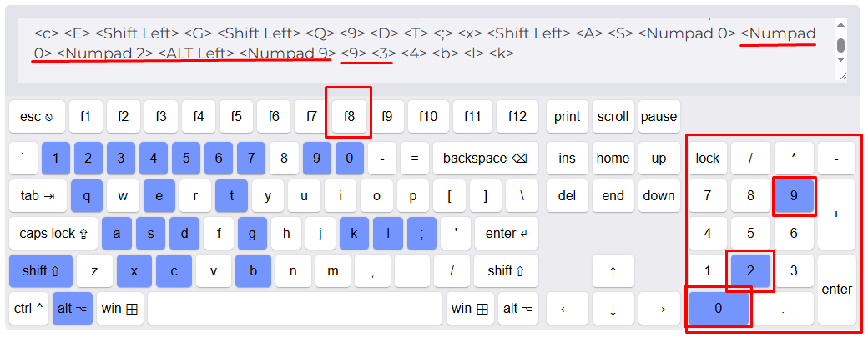The width and height of the screenshot is (868, 338).
Task: Click the backslash key
Action: click(x=522, y=196)
